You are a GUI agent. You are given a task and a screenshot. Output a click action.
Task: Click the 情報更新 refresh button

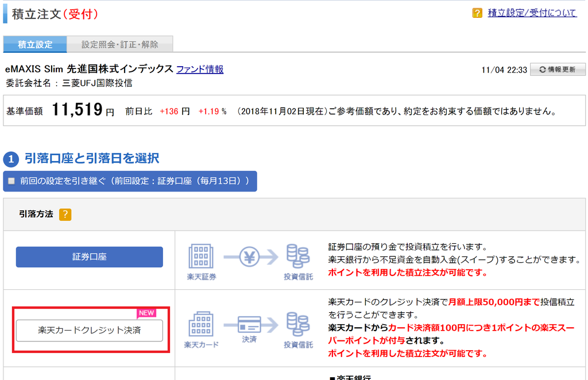point(558,70)
